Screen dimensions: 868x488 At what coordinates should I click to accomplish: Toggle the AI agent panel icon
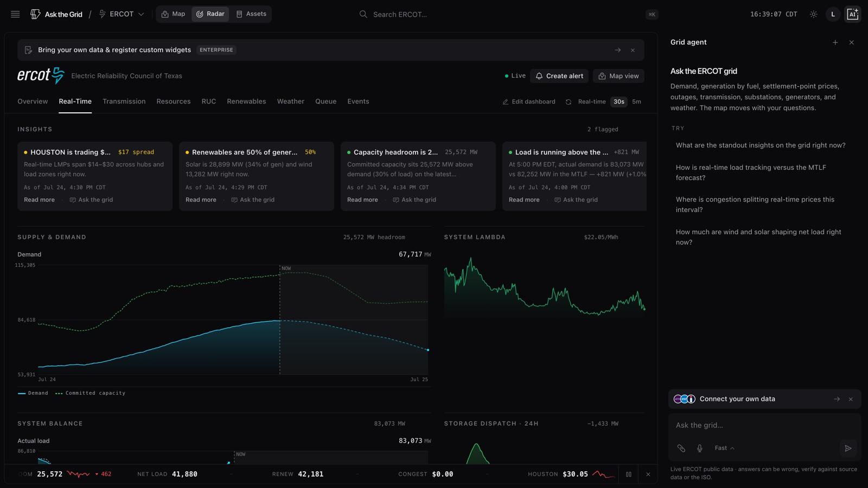[x=852, y=14]
